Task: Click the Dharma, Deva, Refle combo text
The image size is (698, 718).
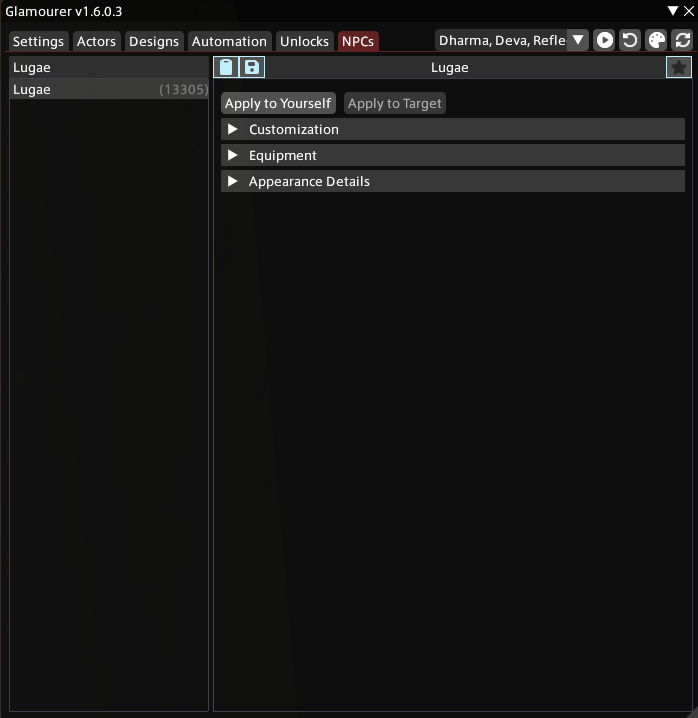Action: 502,40
